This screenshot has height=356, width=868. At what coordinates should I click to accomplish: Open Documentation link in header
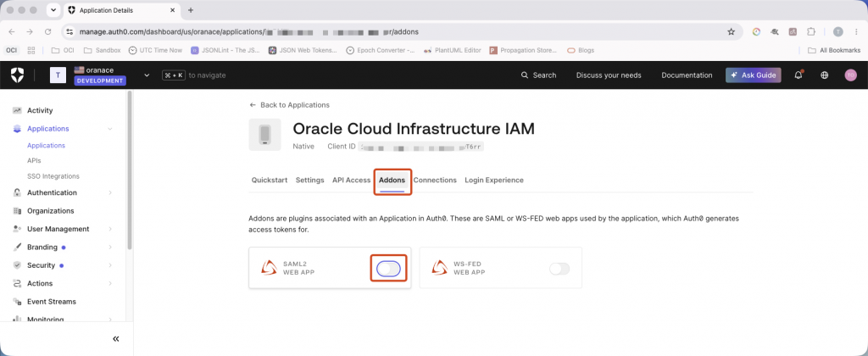[x=687, y=75]
